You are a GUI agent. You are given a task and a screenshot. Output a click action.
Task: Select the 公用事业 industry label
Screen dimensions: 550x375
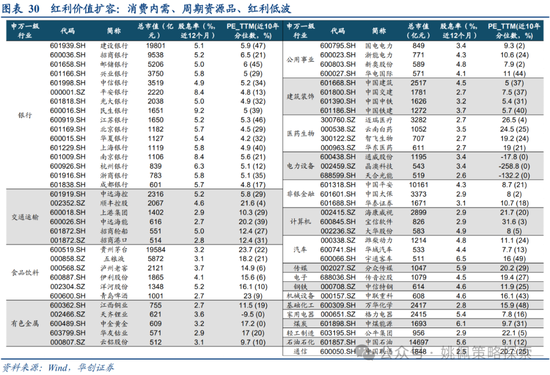(x=300, y=60)
